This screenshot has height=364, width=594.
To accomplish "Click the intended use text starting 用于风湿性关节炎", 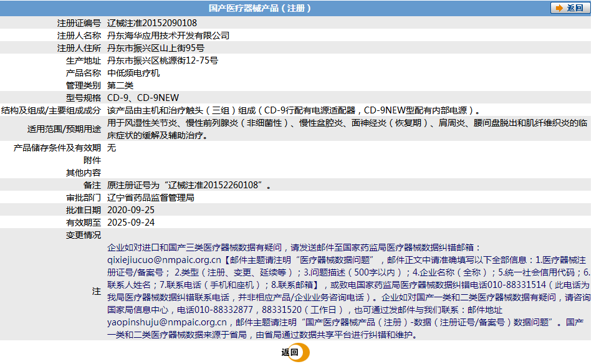I will pyautogui.click(x=347, y=129).
